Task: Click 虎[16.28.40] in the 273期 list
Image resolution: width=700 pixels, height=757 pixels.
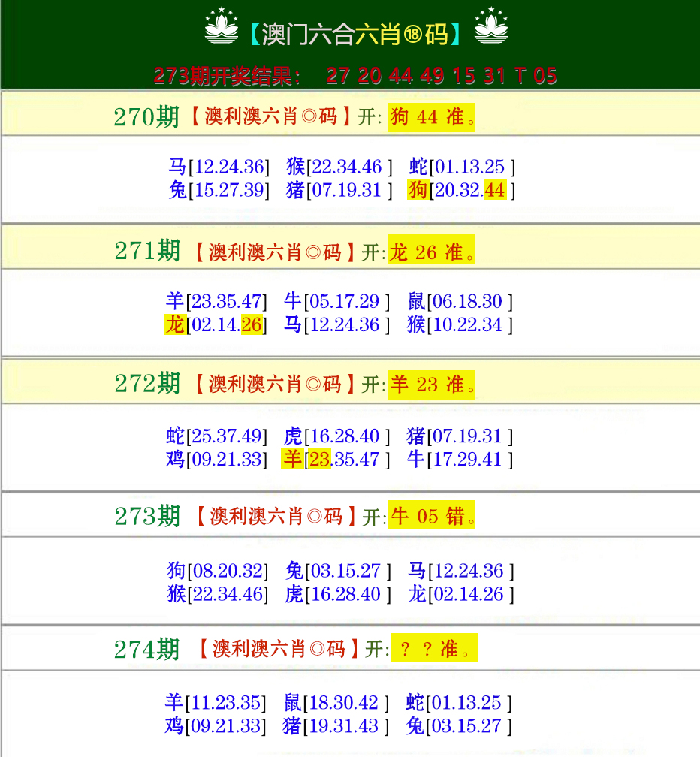Action: point(337,594)
